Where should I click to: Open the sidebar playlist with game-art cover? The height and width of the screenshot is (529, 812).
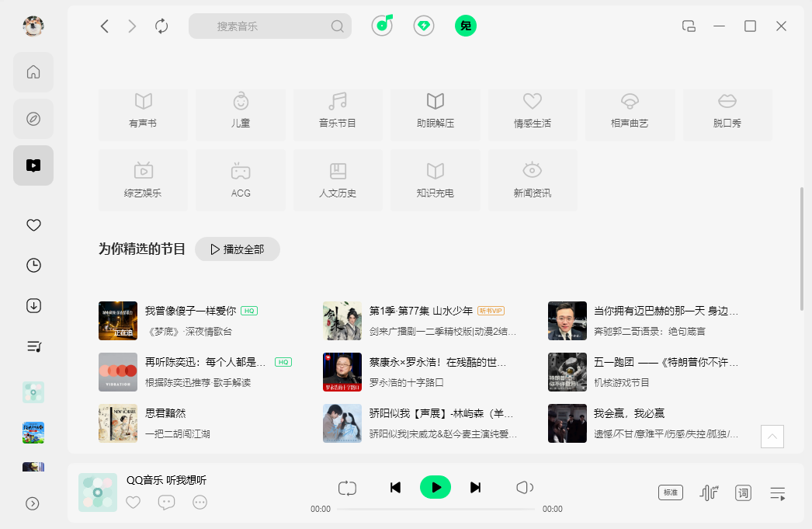click(33, 433)
